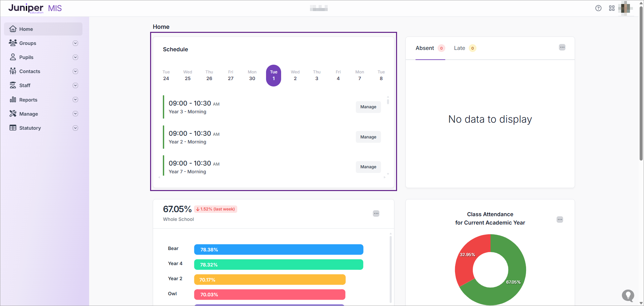The width and height of the screenshot is (644, 306).
Task: Select the Contacts icon in sidebar
Action: (x=13, y=71)
